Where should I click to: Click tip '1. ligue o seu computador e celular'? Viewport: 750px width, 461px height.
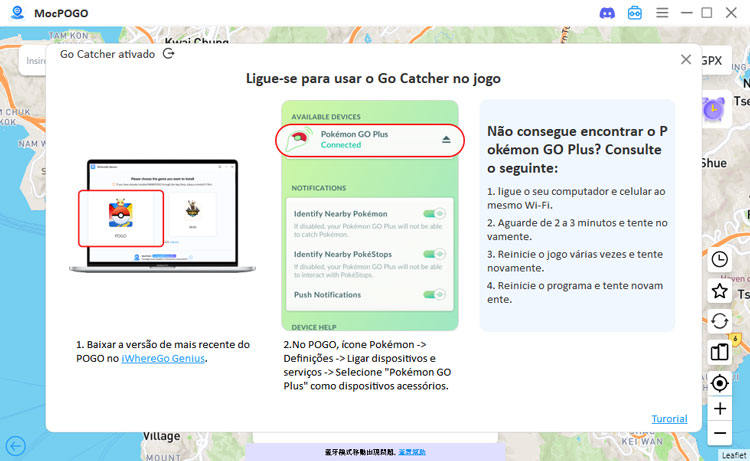[x=576, y=198]
